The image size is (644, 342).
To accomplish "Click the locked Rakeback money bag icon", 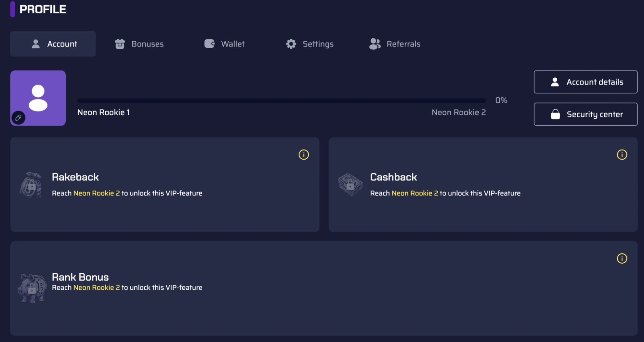I will click(x=31, y=185).
